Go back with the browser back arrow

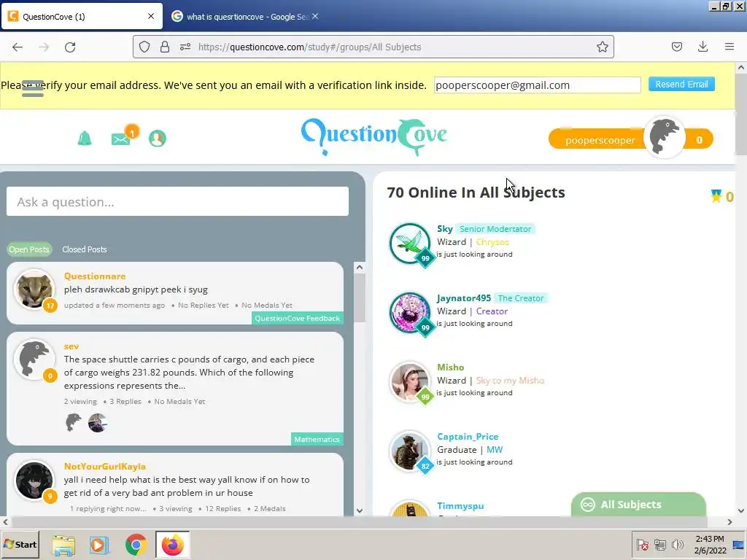18,47
